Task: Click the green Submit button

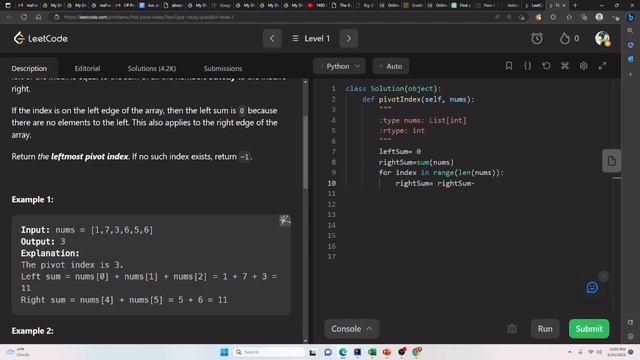Action: pos(589,329)
